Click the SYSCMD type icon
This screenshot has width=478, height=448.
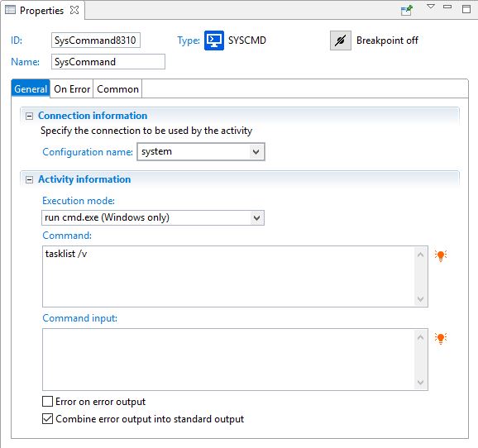click(x=214, y=41)
